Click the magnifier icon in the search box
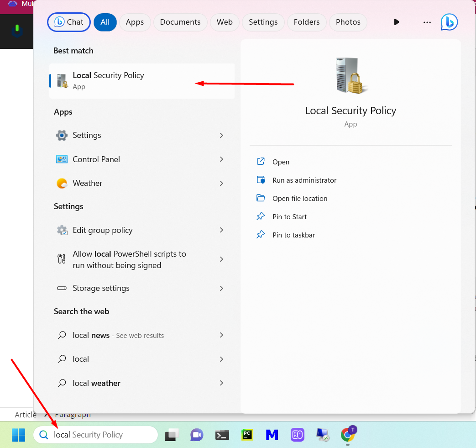 pyautogui.click(x=43, y=435)
